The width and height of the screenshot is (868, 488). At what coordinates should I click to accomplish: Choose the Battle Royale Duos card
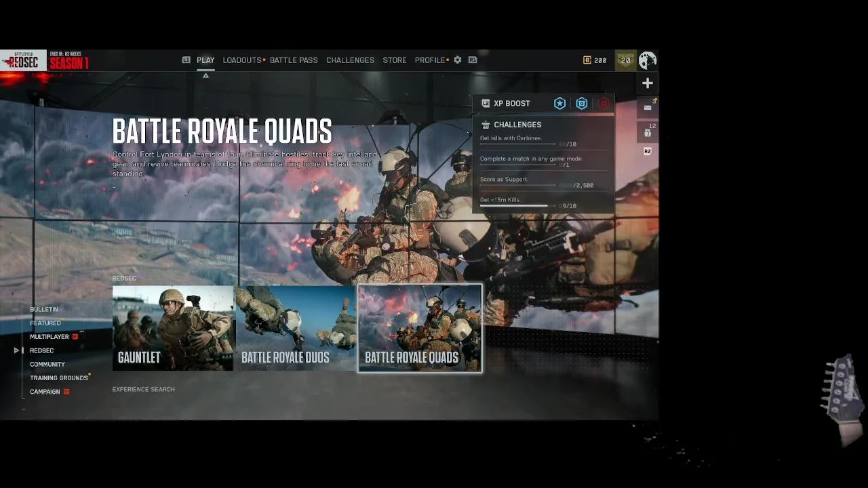pos(296,328)
